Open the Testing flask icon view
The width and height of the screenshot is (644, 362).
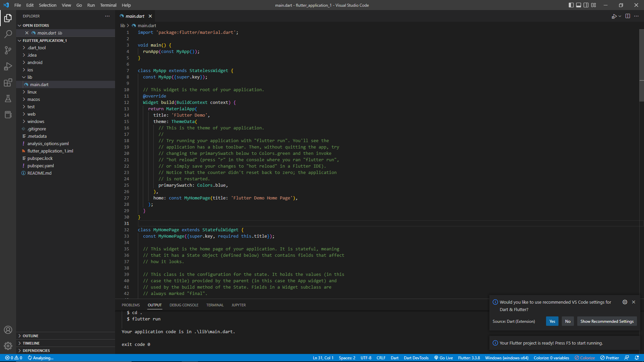click(8, 99)
